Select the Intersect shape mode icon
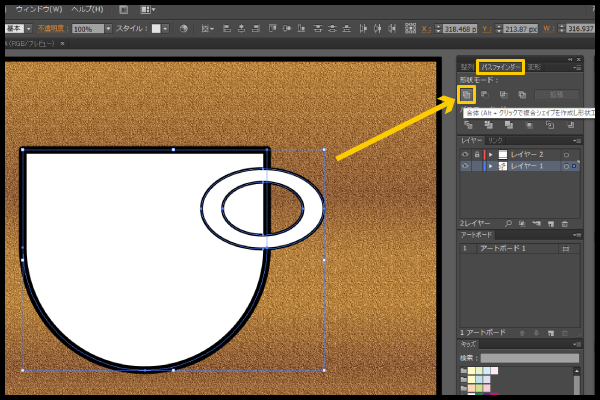Image resolution: width=600 pixels, height=400 pixels. pyautogui.click(x=503, y=95)
